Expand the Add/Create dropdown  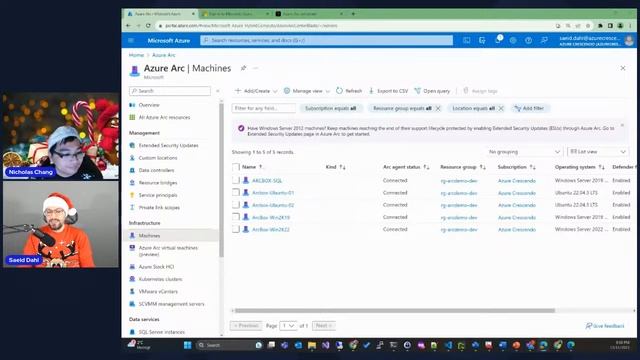[256, 91]
